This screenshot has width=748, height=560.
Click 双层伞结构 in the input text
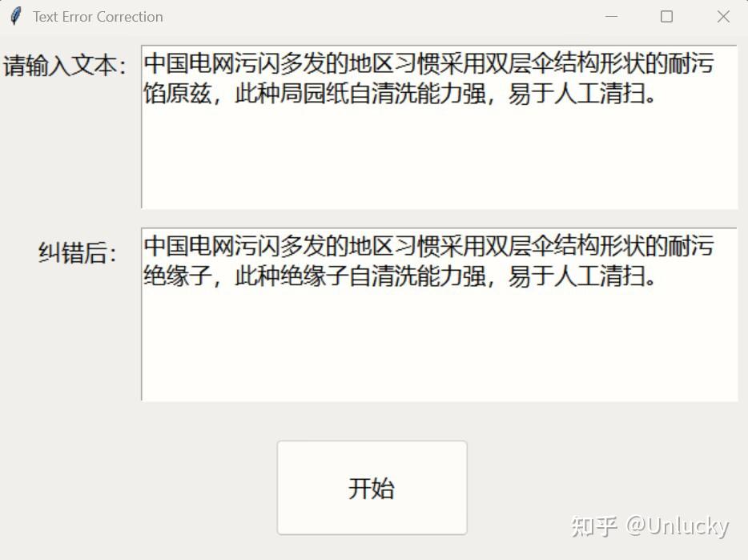[x=542, y=63]
